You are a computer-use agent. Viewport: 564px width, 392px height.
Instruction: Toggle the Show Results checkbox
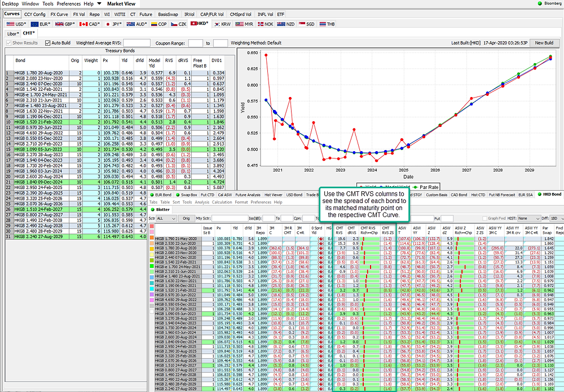[x=8, y=43]
